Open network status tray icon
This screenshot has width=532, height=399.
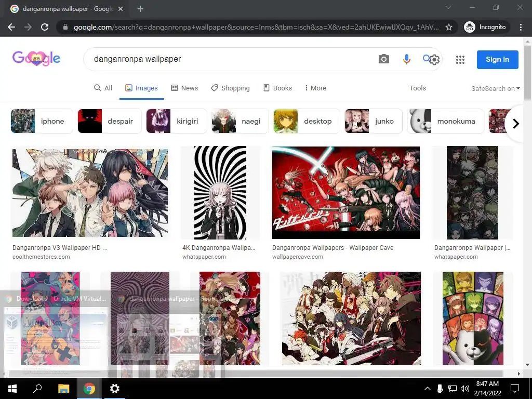tap(453, 389)
